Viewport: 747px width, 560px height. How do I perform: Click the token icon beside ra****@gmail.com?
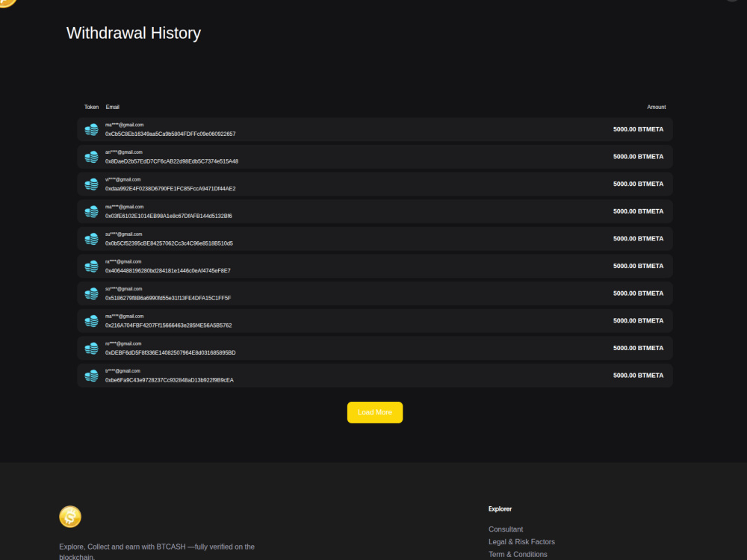(x=91, y=267)
